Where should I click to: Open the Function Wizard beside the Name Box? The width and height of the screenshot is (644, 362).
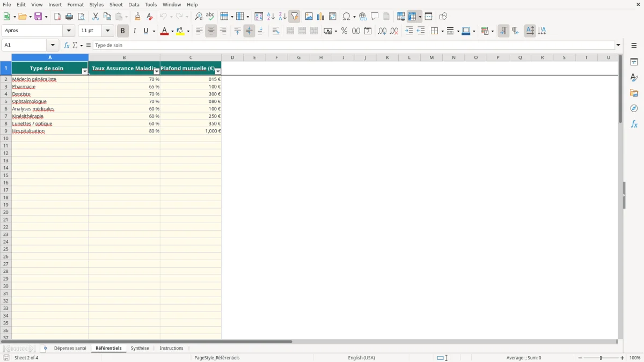tap(67, 46)
